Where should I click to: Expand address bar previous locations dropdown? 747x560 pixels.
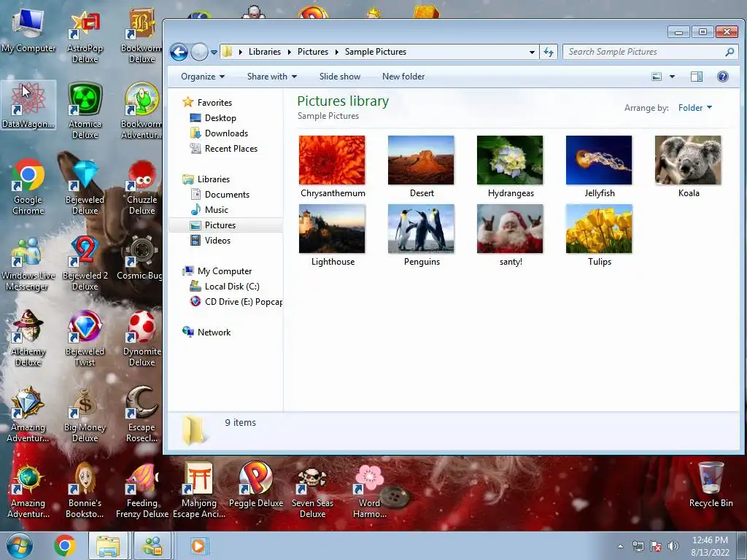[x=532, y=52]
